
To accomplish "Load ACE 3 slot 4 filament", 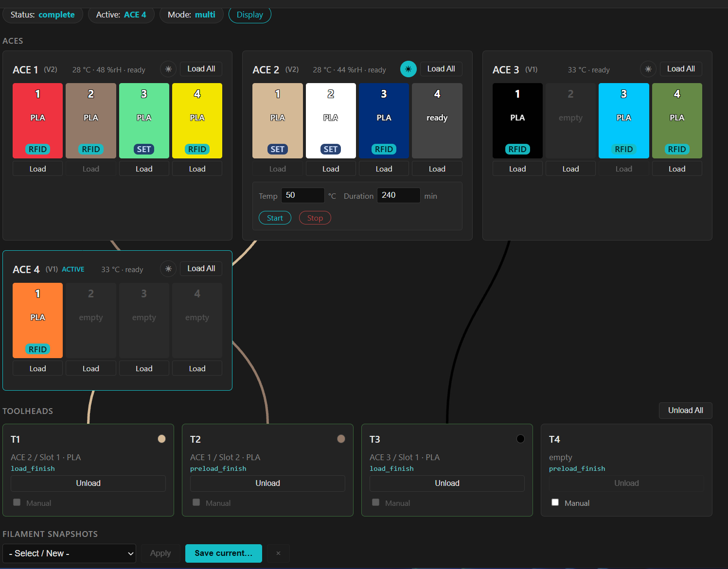I will click(x=677, y=169).
